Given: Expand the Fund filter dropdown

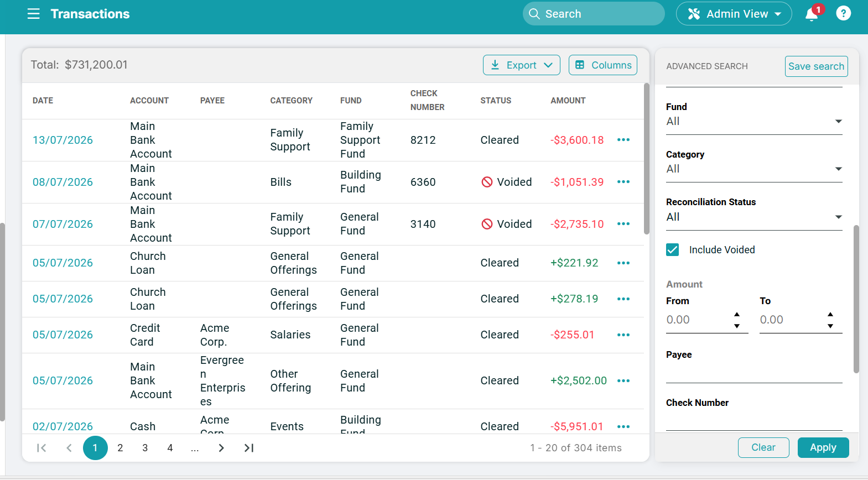Looking at the screenshot, I should pyautogui.click(x=754, y=122).
